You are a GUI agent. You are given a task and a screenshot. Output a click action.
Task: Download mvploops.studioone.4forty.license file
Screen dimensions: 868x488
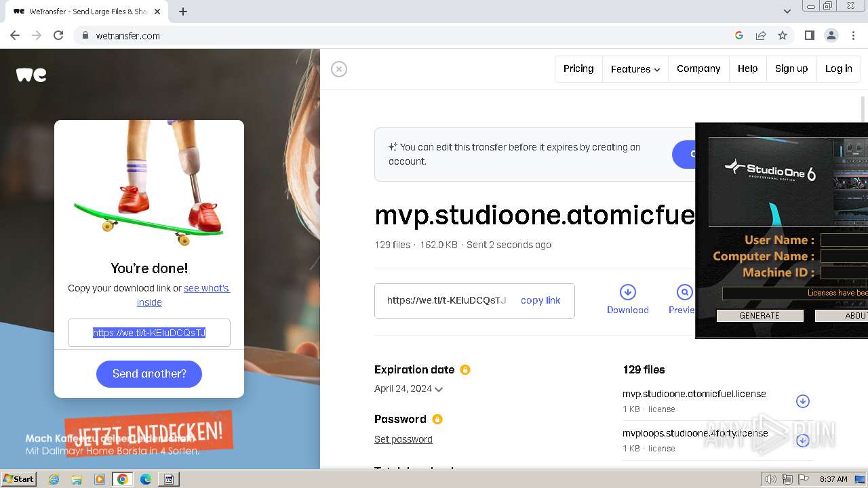tap(803, 441)
